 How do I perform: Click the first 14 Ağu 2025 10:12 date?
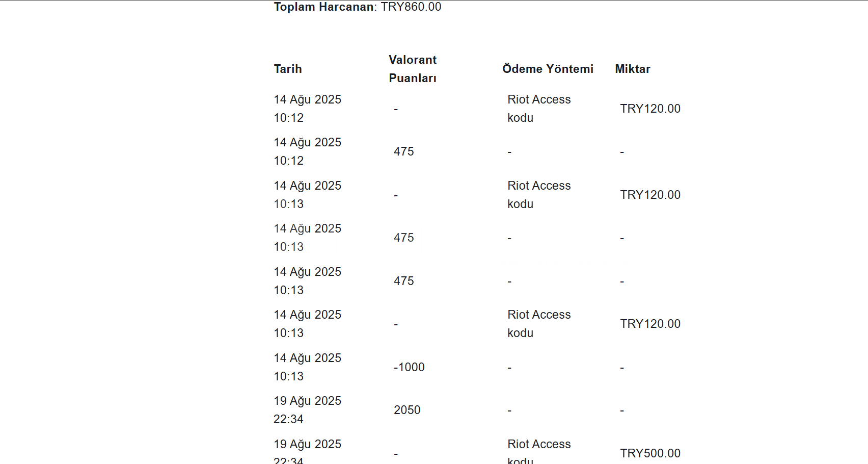307,109
